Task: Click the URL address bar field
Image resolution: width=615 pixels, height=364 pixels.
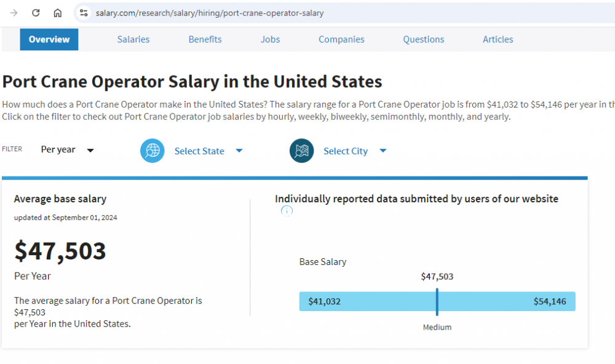Action: tap(307, 13)
